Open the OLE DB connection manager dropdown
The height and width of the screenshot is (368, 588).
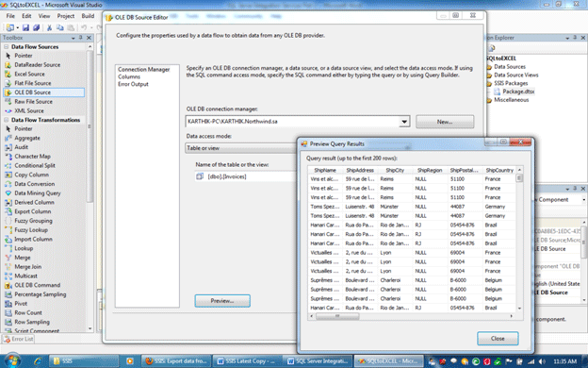pyautogui.click(x=404, y=122)
